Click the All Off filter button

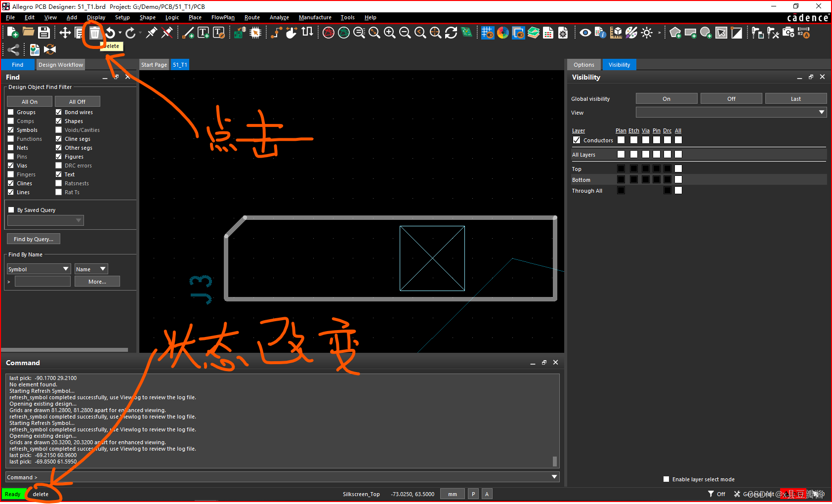coord(77,102)
